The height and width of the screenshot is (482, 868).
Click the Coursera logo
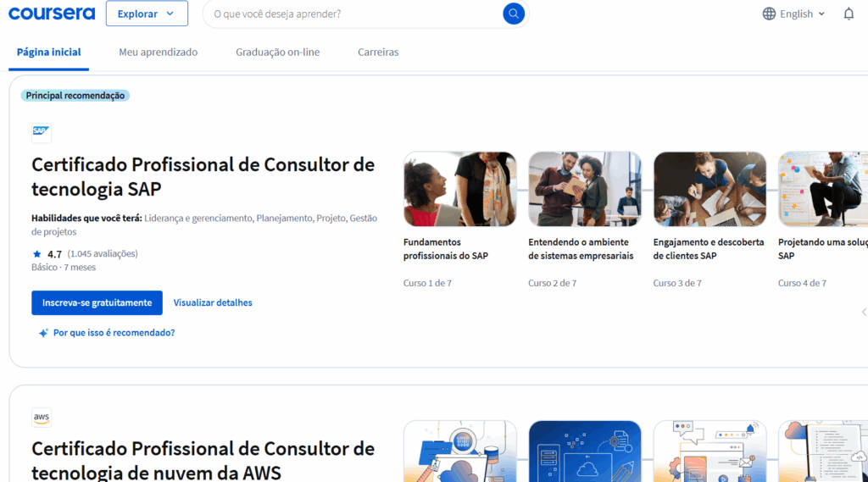coord(52,14)
